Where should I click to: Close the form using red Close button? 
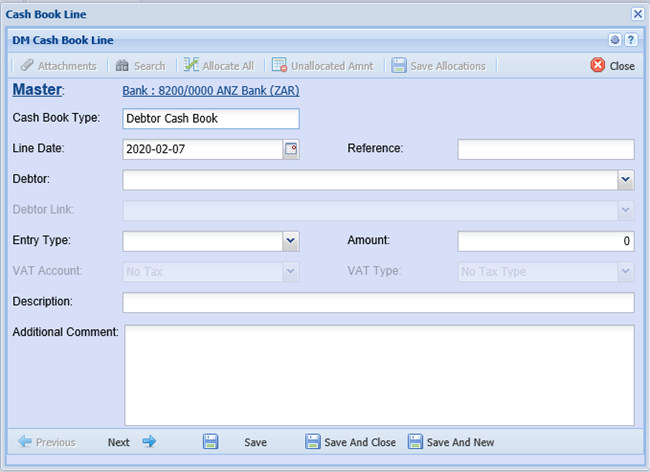tap(612, 66)
